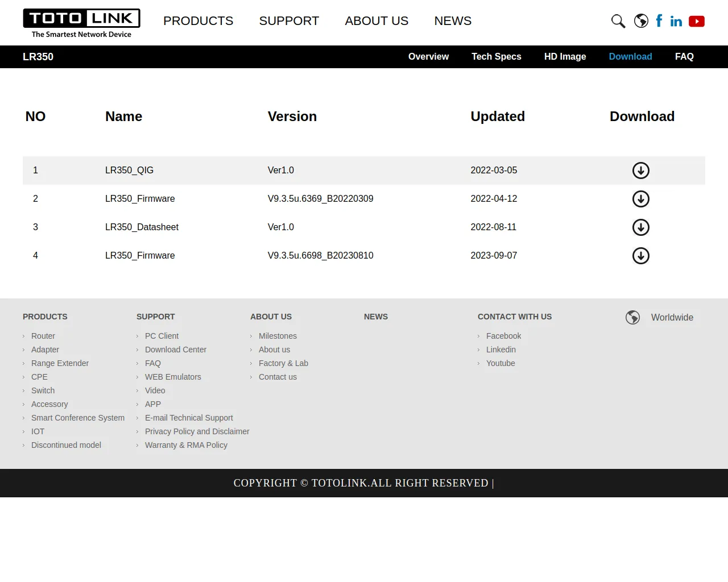The width and height of the screenshot is (728, 582).
Task: Click the date 2023-09-07
Action: click(x=494, y=256)
